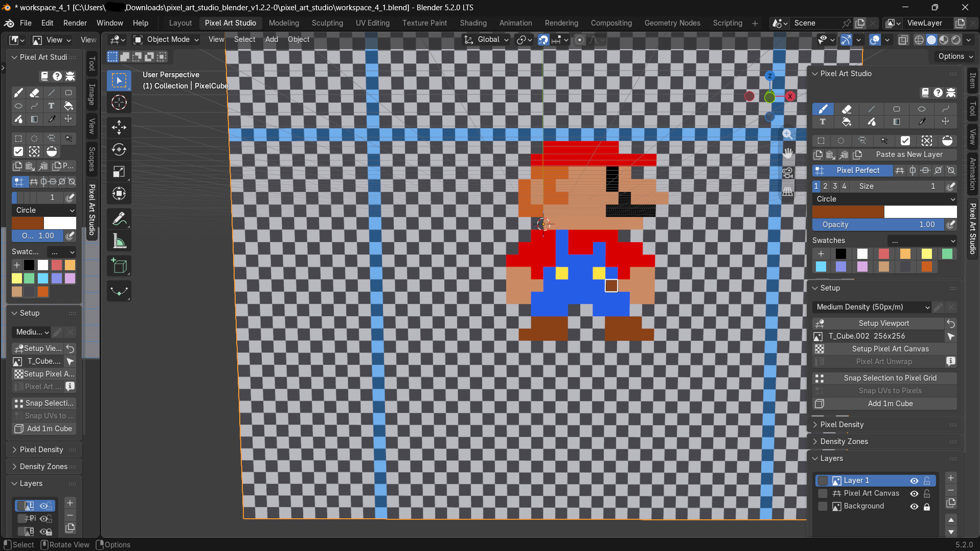This screenshot has width=980, height=551.
Task: Choose the Lasso selection in the 3D viewport sidebar
Action: tap(862, 141)
